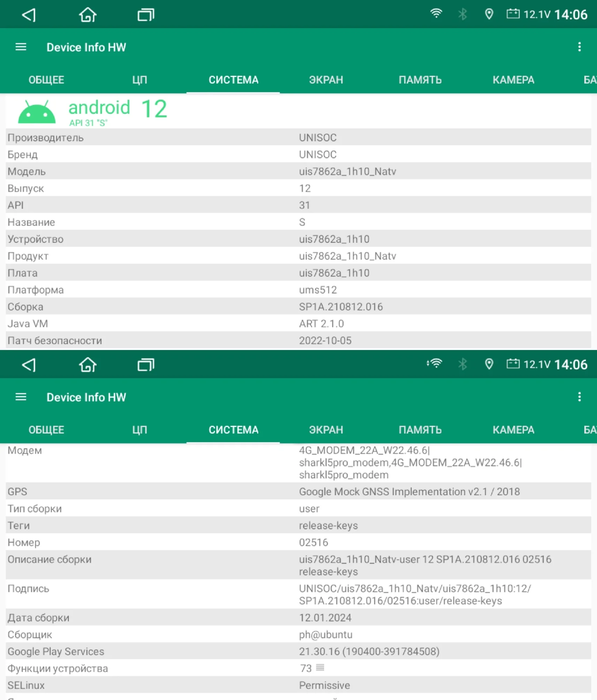Screen dimensions: 597x700
Task: Click the Тип сборки value user
Action: [x=309, y=509]
